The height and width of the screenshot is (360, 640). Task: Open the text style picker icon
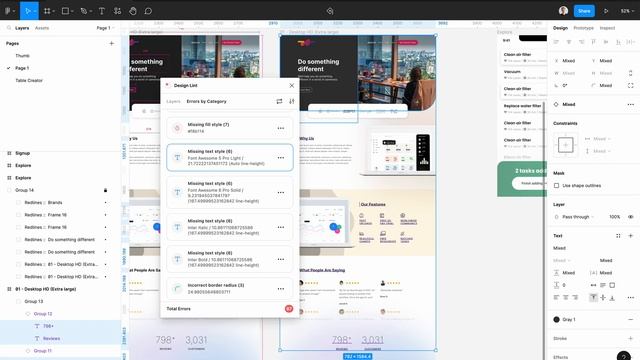[x=618, y=236]
